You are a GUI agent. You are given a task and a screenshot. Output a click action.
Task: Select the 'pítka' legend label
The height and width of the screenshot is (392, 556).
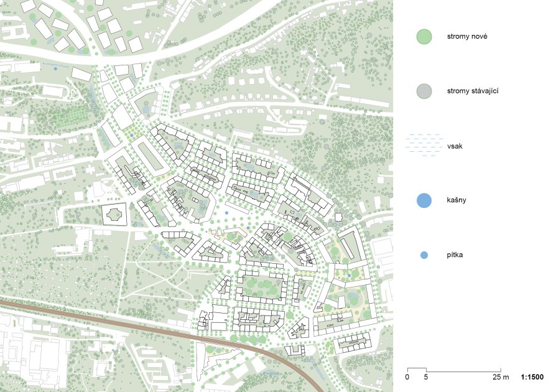455,254
